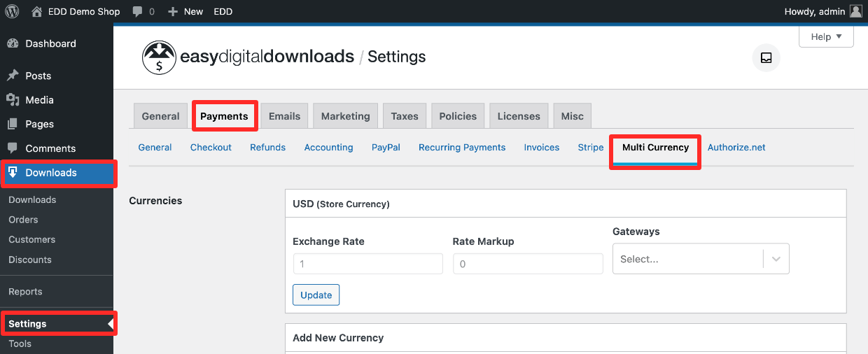Click the 'Currencies' label
Screen dimensions: 868x354
[155, 201]
